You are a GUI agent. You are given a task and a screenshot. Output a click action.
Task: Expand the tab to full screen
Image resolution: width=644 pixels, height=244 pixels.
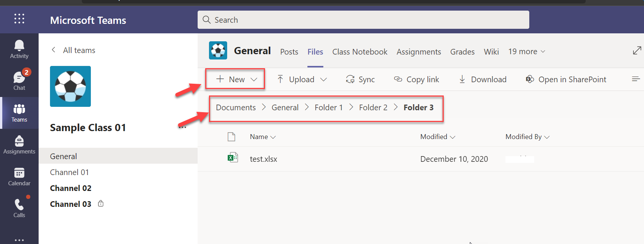[637, 50]
